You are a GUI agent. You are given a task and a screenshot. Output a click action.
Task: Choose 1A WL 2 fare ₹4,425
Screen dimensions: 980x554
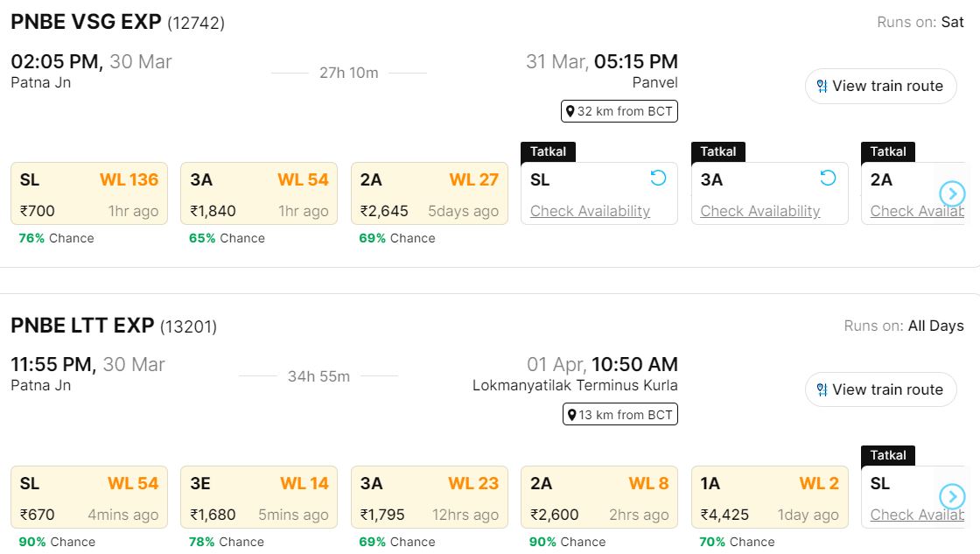pyautogui.click(x=769, y=497)
